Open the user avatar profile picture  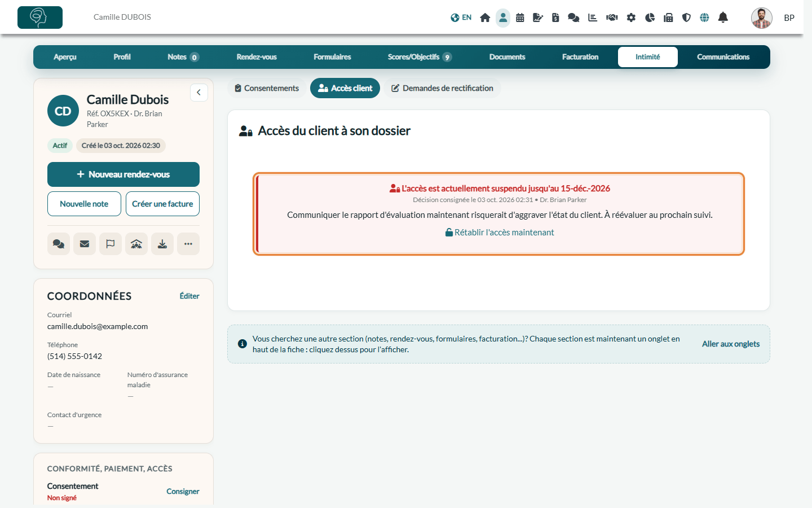point(761,17)
